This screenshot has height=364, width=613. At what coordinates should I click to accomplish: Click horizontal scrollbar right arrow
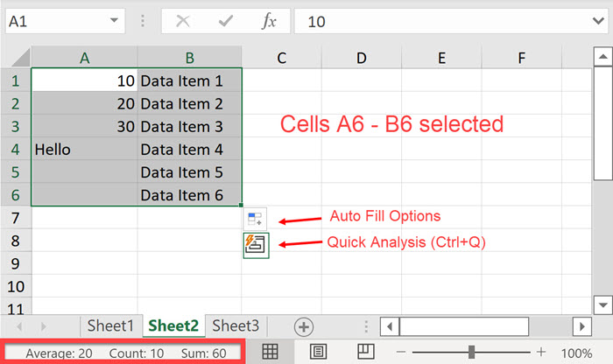(x=582, y=326)
